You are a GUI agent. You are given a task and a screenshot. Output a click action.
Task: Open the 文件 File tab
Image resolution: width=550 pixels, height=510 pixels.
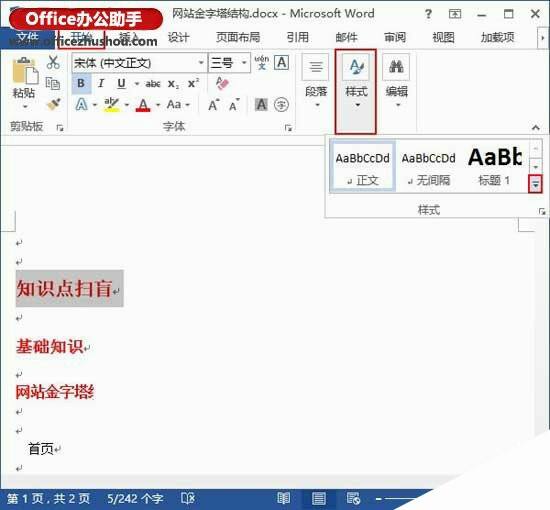pos(27,37)
